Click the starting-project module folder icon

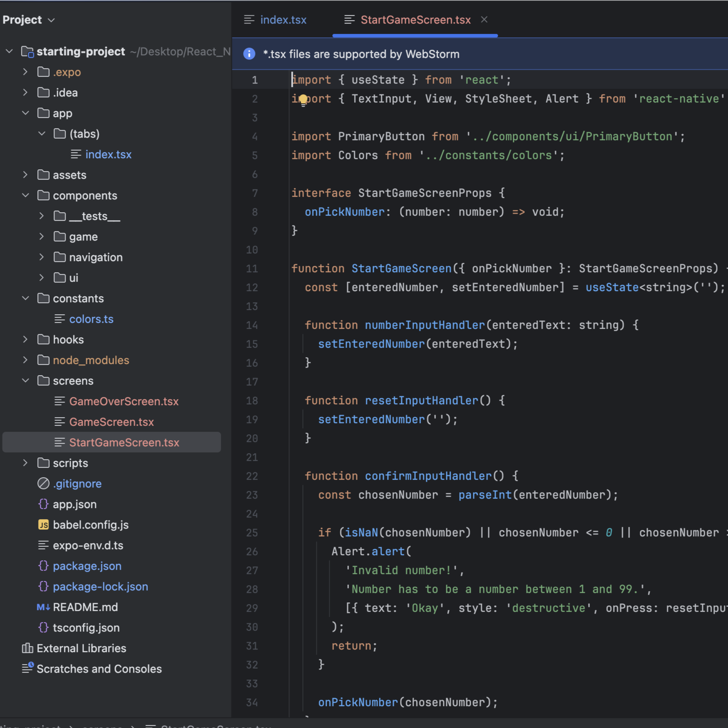pyautogui.click(x=27, y=51)
